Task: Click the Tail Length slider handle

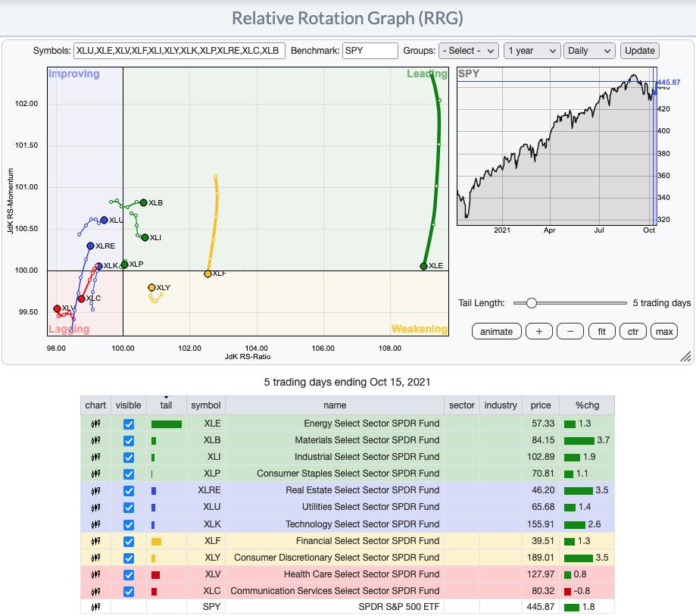Action: click(x=532, y=303)
